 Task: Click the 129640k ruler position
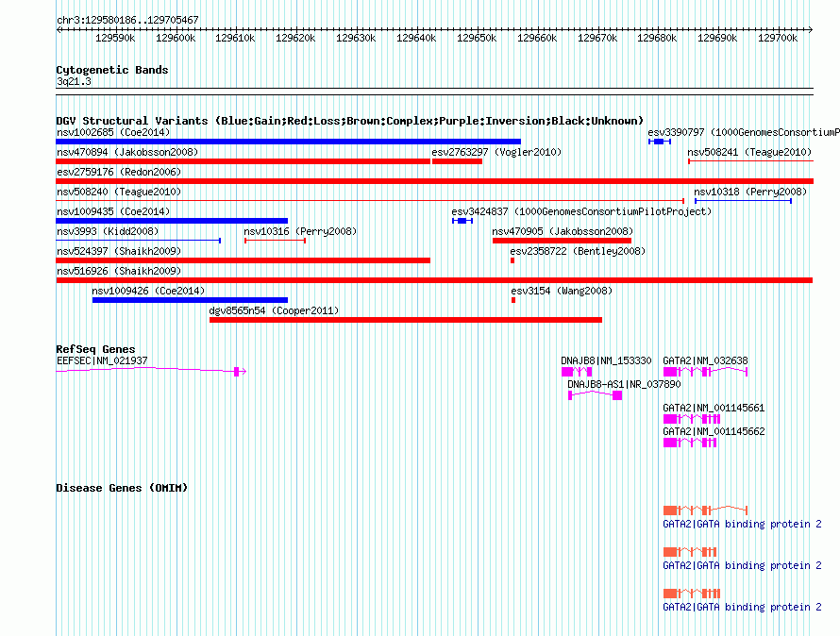pyautogui.click(x=416, y=39)
